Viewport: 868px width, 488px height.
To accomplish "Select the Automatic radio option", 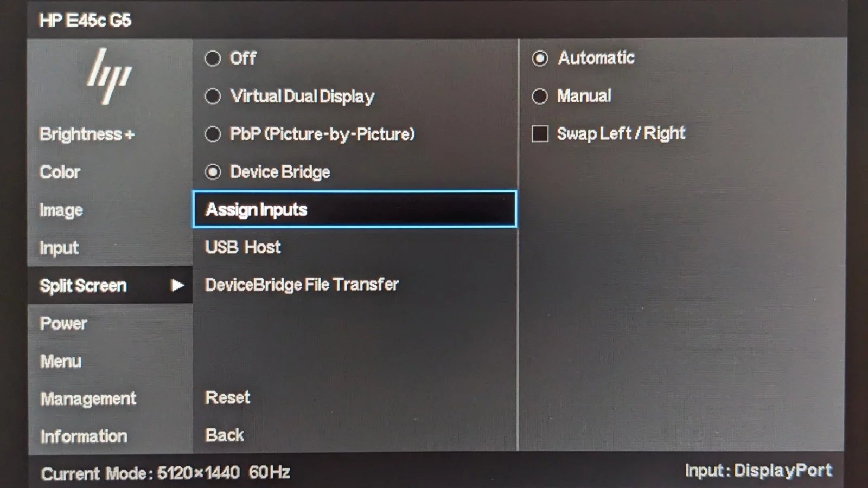I will 540,58.
